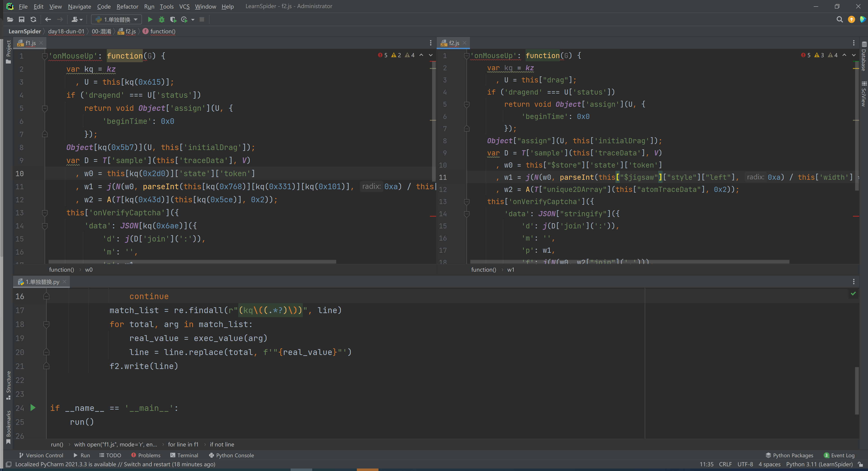
Task: Click the read-only lock icon in status bar
Action: pos(860,464)
